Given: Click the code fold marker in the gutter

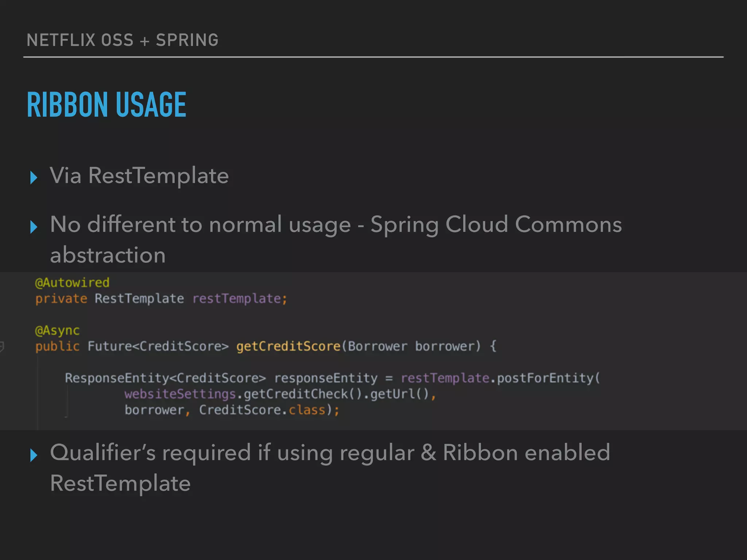Looking at the screenshot, I should click(x=2, y=346).
